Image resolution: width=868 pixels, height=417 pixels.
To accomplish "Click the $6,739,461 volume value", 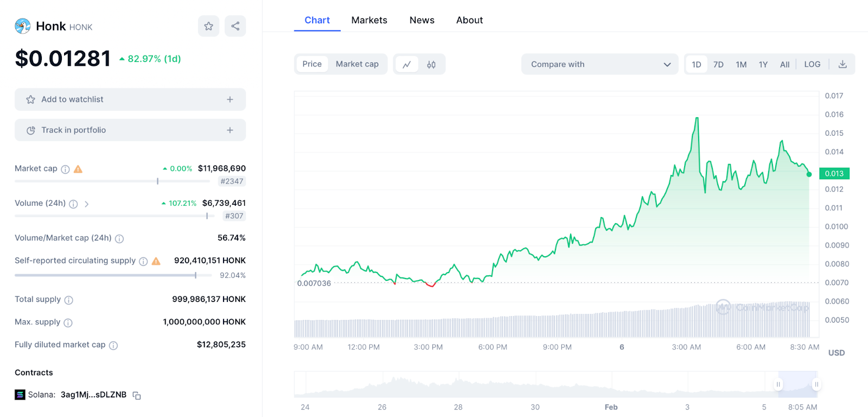I will [x=224, y=203].
